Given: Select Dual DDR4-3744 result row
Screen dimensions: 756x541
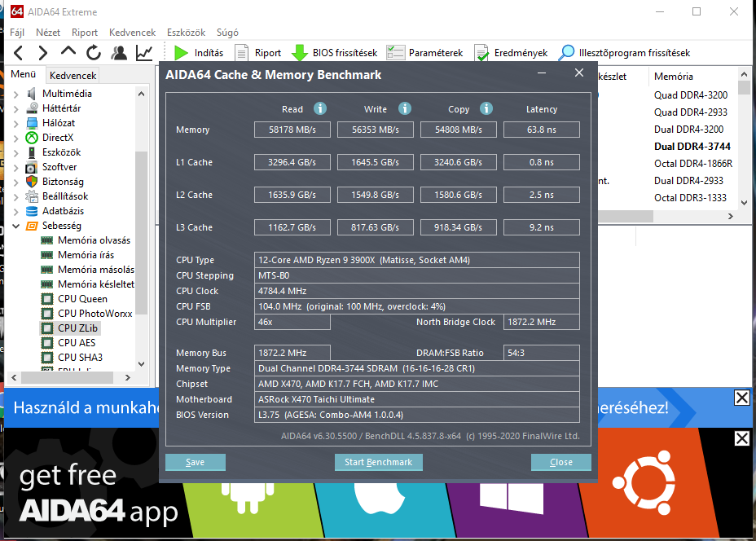Looking at the screenshot, I should [x=692, y=146].
